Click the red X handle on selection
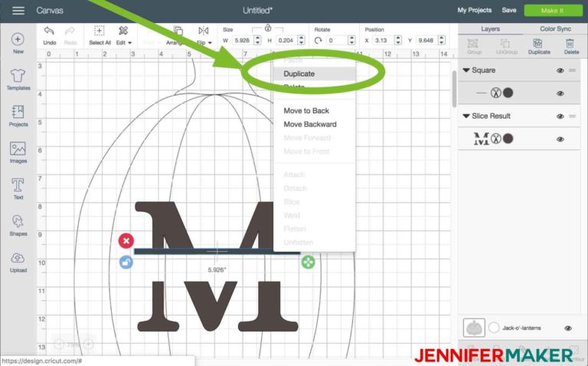The height and width of the screenshot is (366, 588). point(126,240)
